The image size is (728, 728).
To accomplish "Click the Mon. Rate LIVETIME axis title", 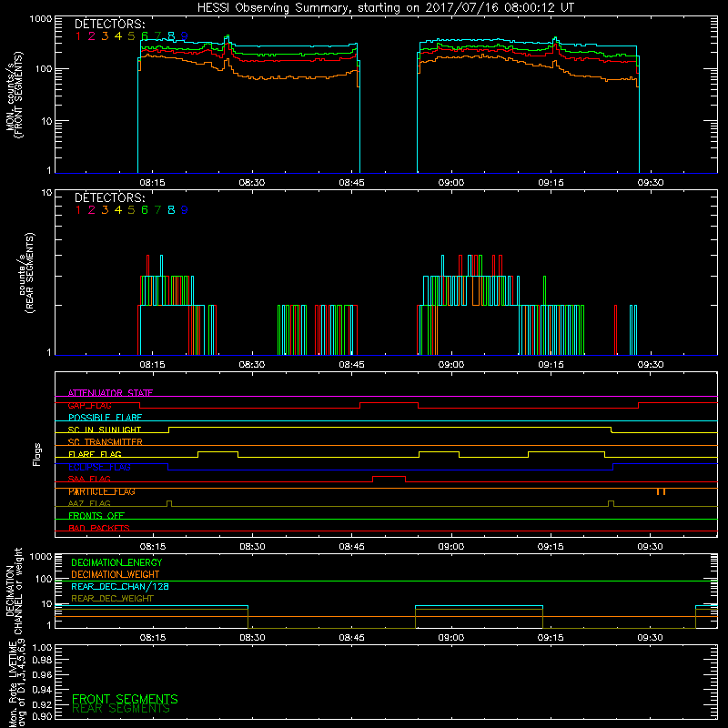I will (x=16, y=683).
